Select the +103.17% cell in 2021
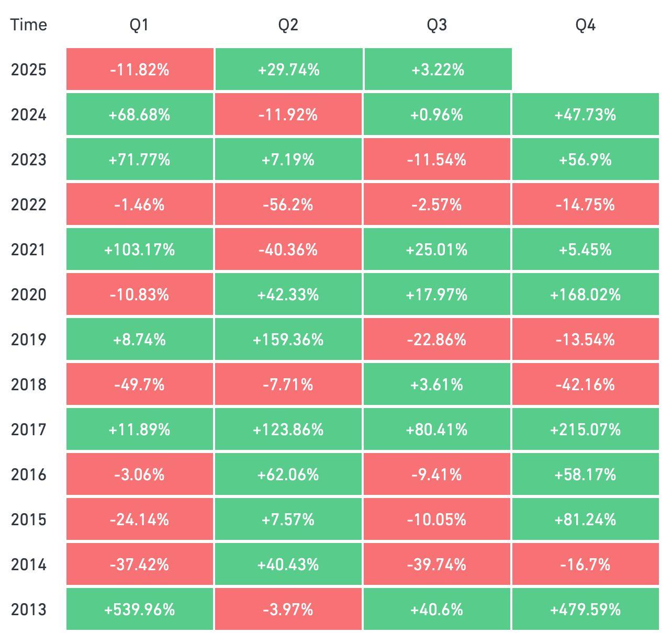Image resolution: width=672 pixels, height=633 pixels. point(140,250)
